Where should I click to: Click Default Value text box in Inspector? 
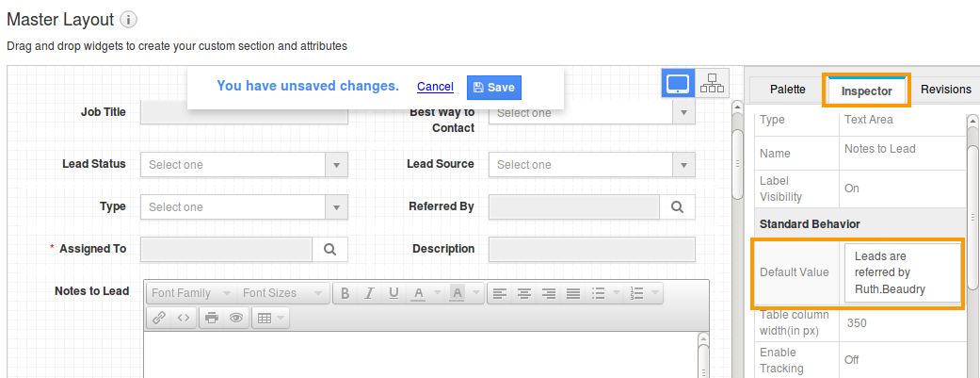tap(902, 272)
